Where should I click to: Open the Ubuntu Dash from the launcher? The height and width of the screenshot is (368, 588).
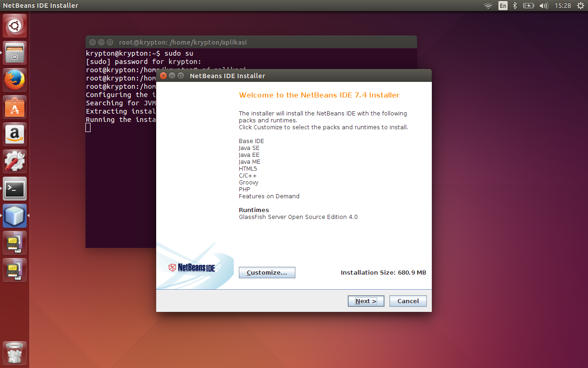(14, 25)
